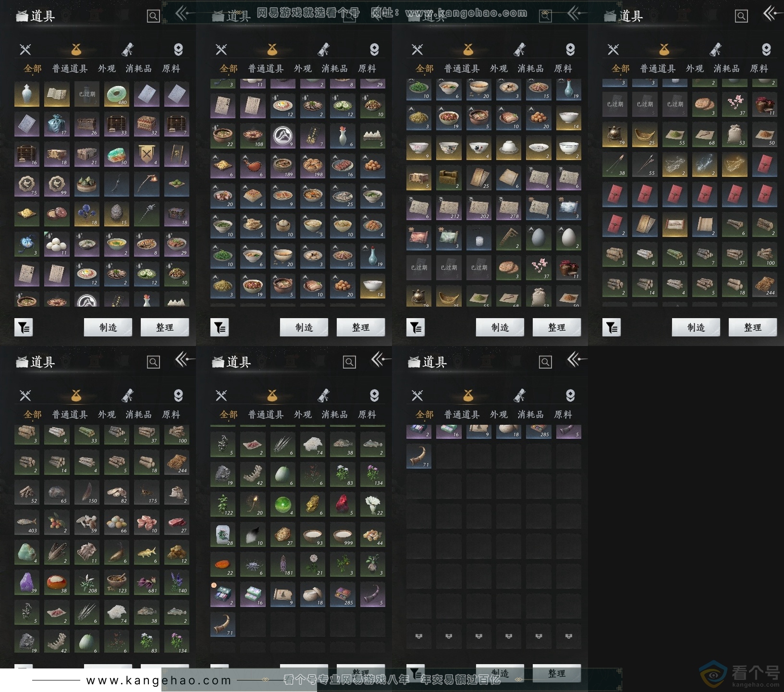Click 制造 in the second top panel
Viewport: 784px width, 692px height.
coord(304,327)
